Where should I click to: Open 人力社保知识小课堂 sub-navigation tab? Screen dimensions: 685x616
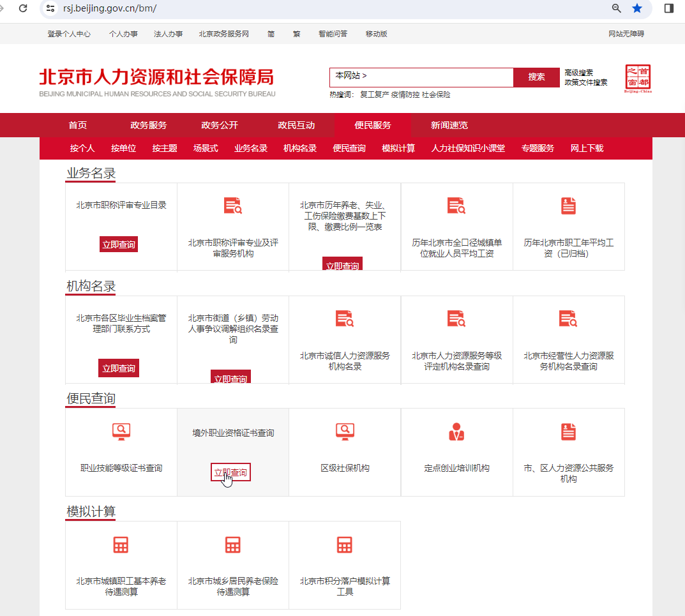pyautogui.click(x=468, y=148)
